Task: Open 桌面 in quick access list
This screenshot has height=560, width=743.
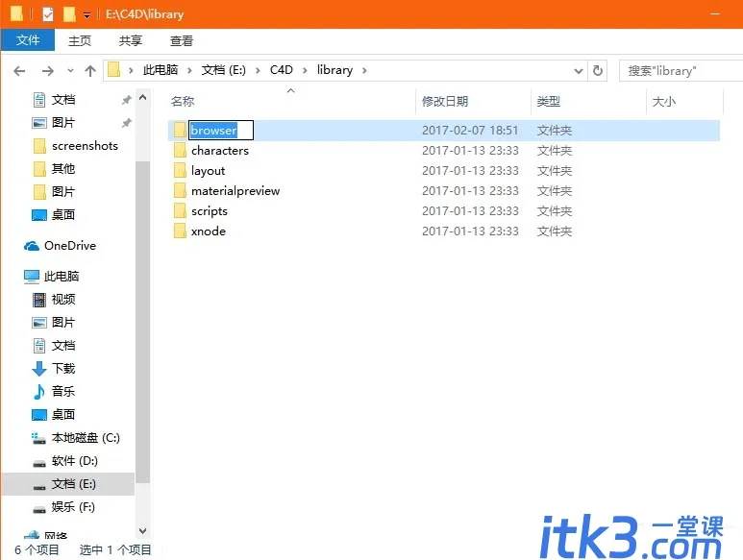Action: click(x=63, y=215)
